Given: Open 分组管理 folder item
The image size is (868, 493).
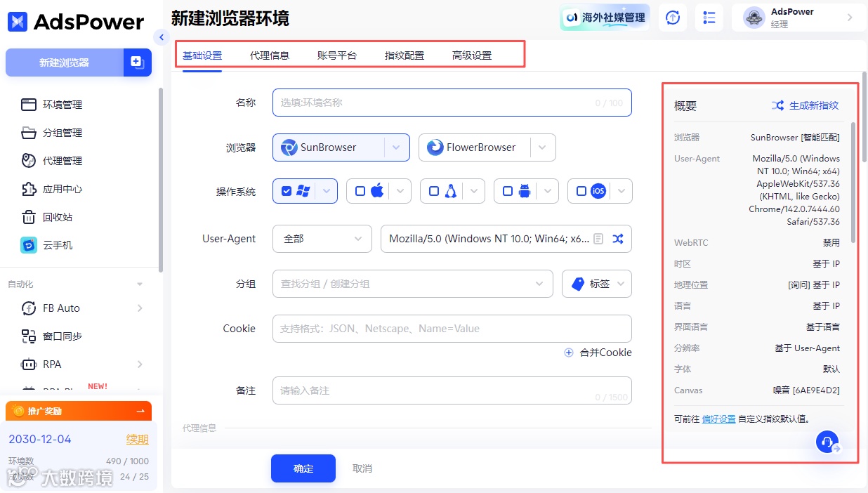Looking at the screenshot, I should coord(62,133).
